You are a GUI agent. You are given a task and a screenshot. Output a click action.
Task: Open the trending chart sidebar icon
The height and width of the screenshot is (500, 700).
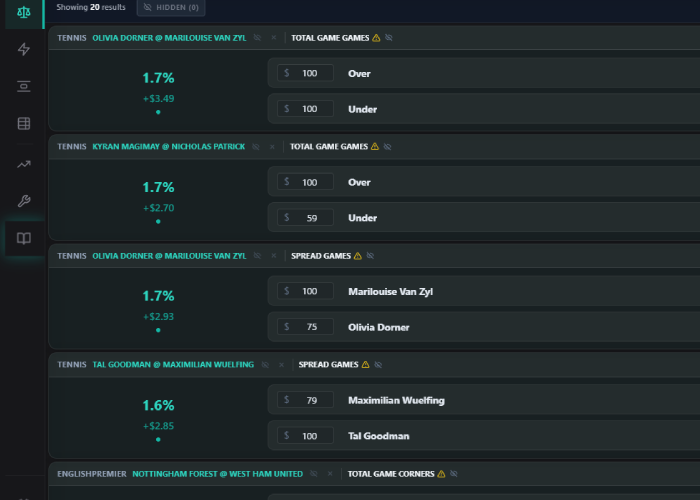pos(24,164)
